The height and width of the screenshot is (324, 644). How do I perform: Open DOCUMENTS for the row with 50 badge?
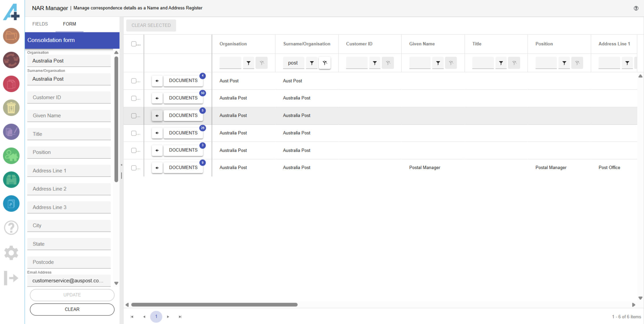pos(183,98)
